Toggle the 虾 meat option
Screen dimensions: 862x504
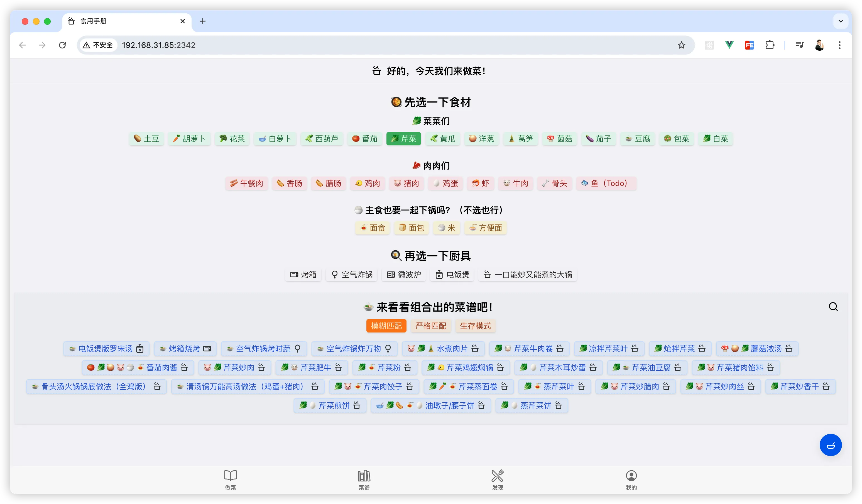coord(481,183)
